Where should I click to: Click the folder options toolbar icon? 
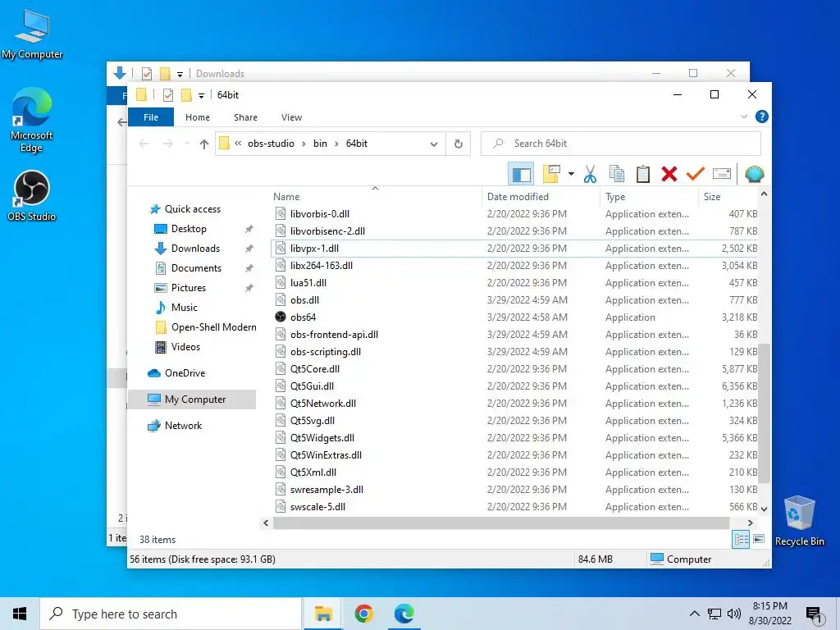point(551,174)
